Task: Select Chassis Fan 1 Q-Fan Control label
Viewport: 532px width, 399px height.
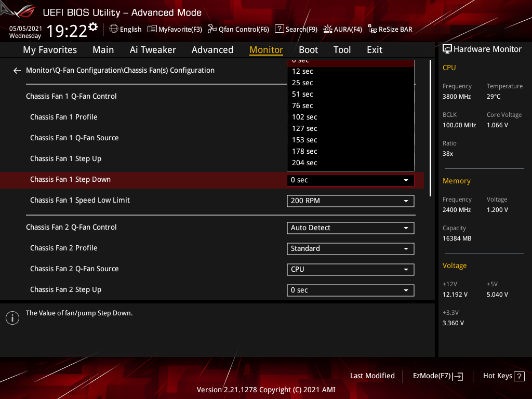Action: (x=71, y=96)
